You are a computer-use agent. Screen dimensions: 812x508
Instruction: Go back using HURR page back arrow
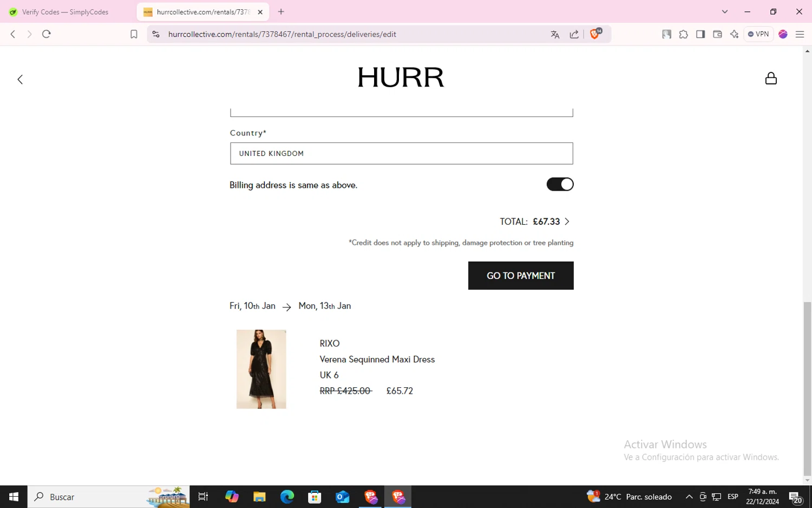pyautogui.click(x=20, y=80)
